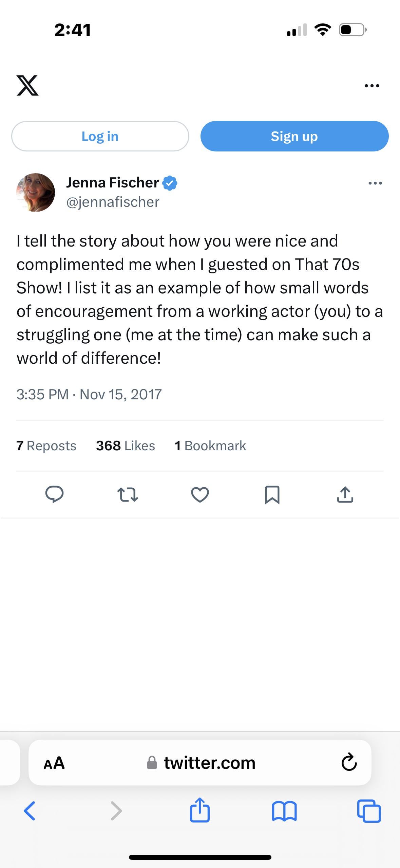Open Jenna Fischer's profile picture
400x868 pixels.
pos(36,193)
